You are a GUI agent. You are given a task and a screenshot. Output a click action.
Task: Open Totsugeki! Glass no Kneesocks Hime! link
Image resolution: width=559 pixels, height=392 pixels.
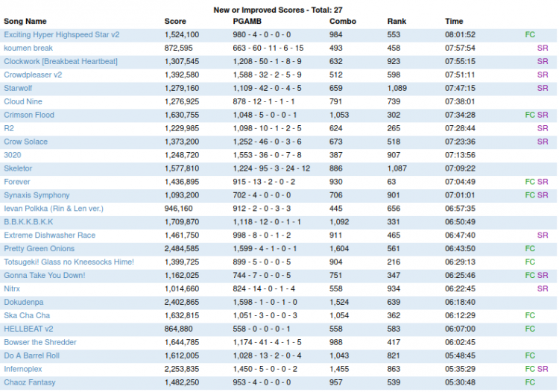[69, 262]
